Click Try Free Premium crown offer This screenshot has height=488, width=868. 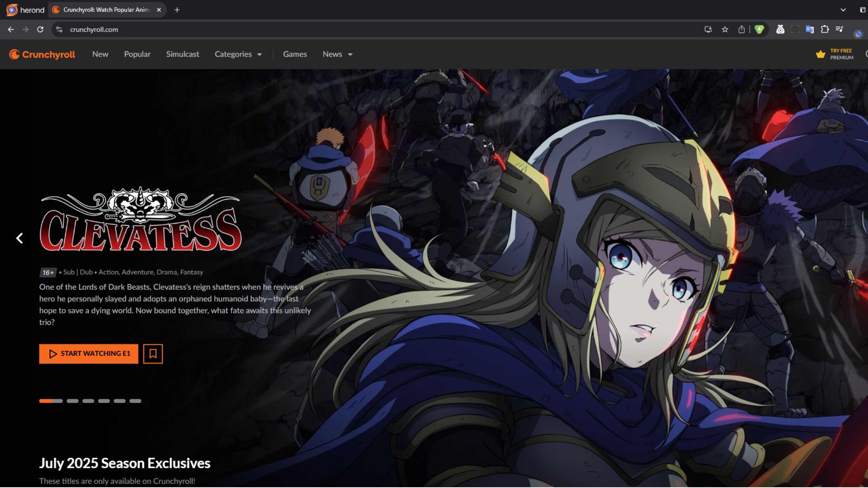[x=835, y=54]
